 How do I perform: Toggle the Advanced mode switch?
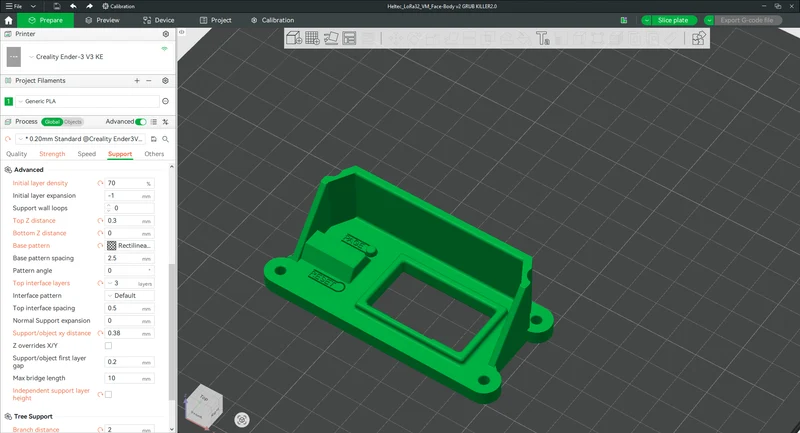coord(141,122)
